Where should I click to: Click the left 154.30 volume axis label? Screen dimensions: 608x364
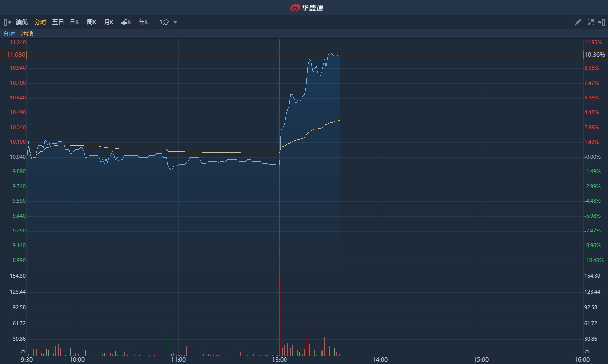coord(18,276)
